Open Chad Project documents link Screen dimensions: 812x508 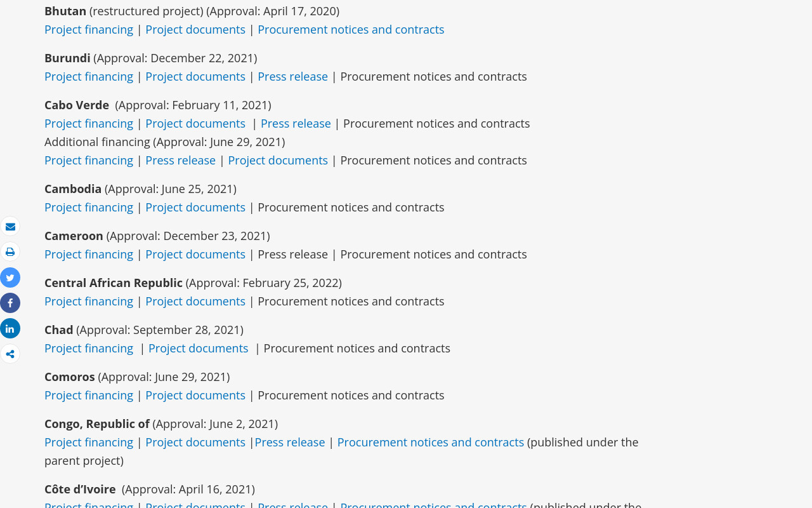pyautogui.click(x=199, y=349)
